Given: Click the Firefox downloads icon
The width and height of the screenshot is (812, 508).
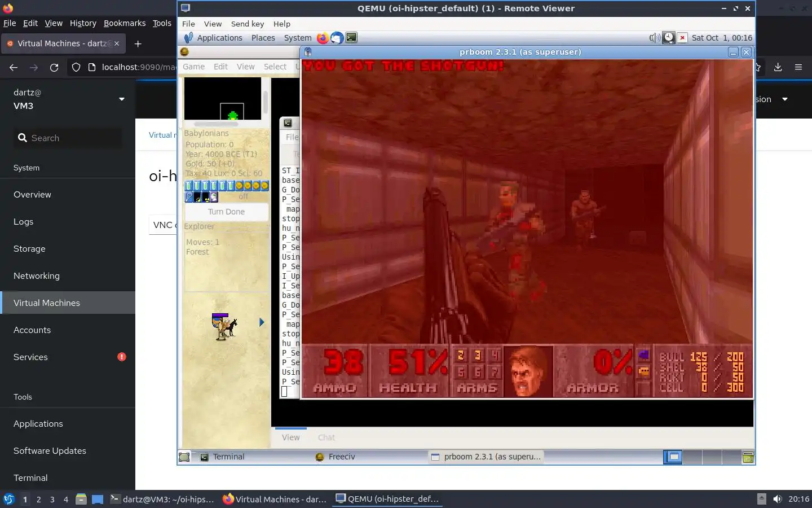Looking at the screenshot, I should pyautogui.click(x=778, y=67).
